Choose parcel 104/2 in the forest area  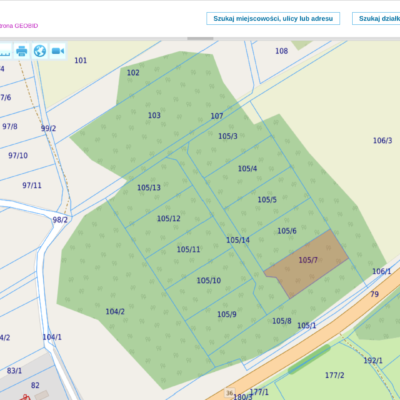click(x=115, y=312)
